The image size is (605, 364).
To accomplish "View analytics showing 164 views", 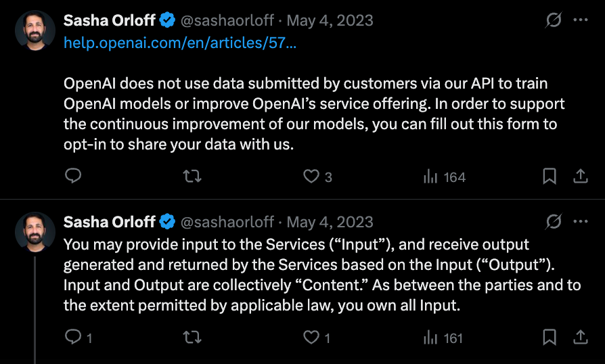I will [444, 177].
